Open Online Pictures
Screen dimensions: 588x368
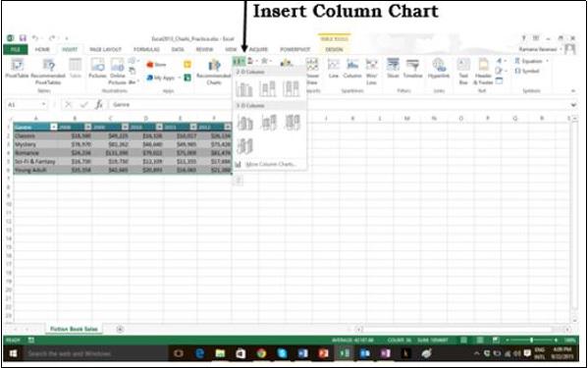(117, 72)
